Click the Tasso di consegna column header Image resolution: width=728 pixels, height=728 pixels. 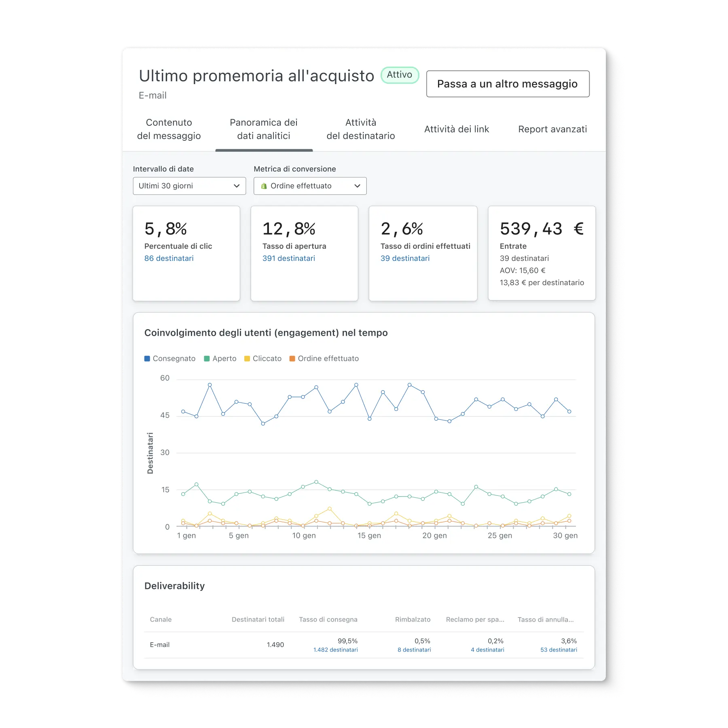coord(328,620)
